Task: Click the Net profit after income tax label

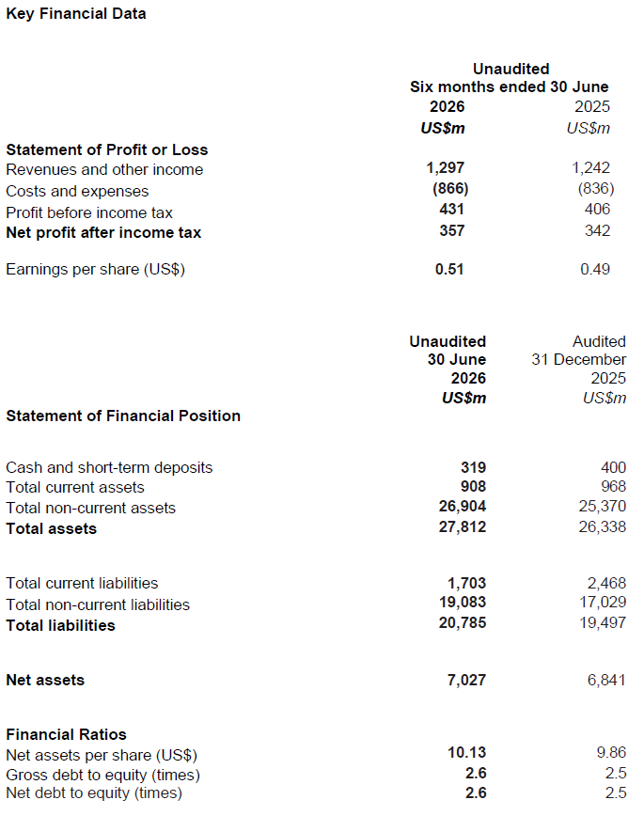Action: point(103,232)
